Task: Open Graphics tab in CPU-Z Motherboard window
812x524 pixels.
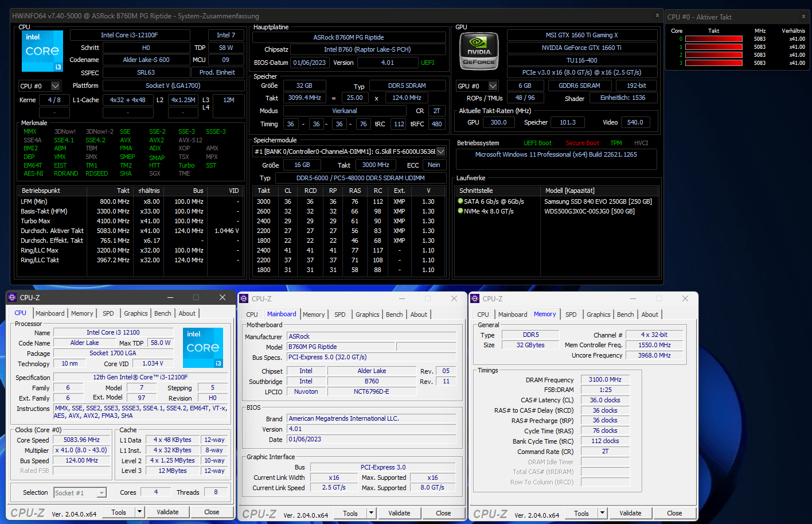Action: [368, 315]
